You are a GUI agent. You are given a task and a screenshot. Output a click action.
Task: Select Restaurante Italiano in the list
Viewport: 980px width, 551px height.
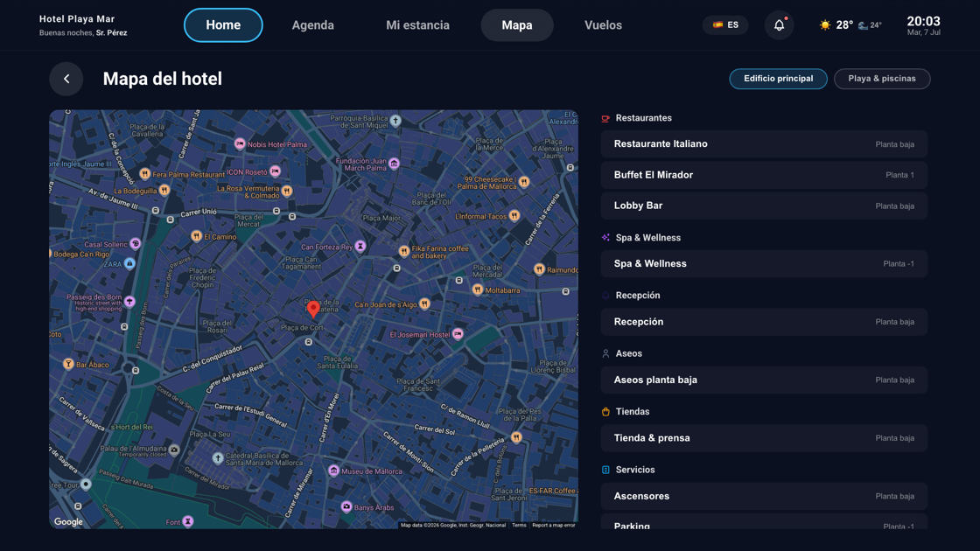point(764,143)
